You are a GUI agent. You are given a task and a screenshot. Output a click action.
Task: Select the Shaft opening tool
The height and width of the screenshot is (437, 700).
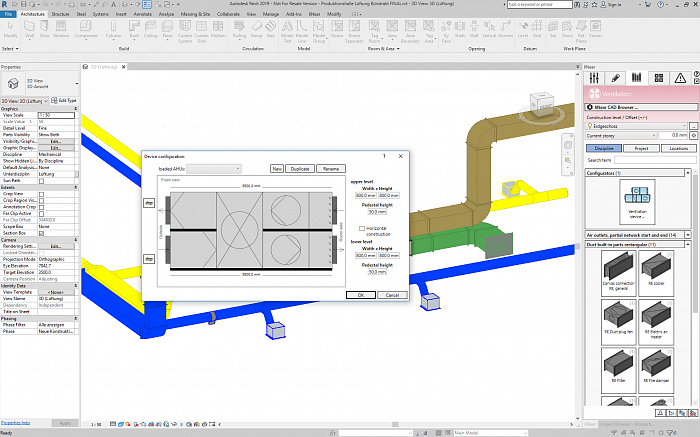460,29
